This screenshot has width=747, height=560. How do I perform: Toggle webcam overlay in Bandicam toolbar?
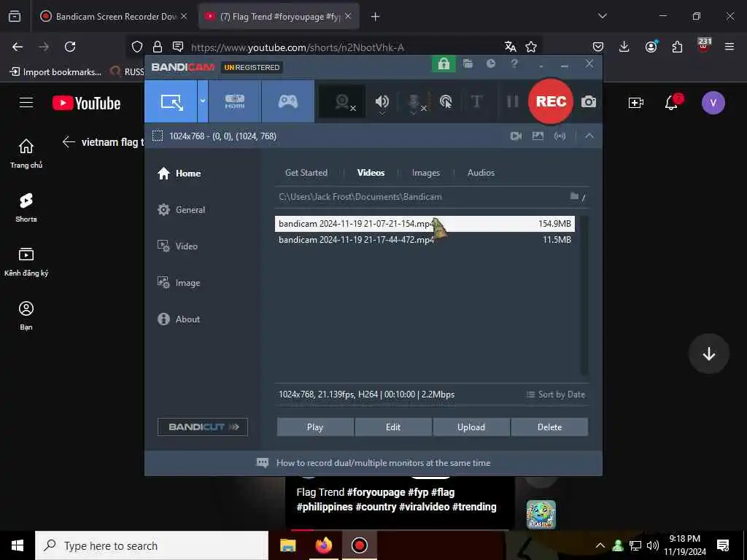coord(342,101)
